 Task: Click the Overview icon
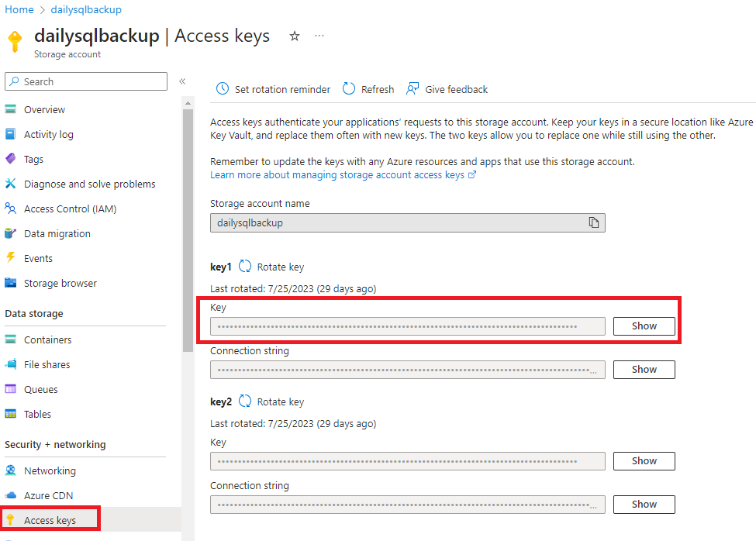11,109
